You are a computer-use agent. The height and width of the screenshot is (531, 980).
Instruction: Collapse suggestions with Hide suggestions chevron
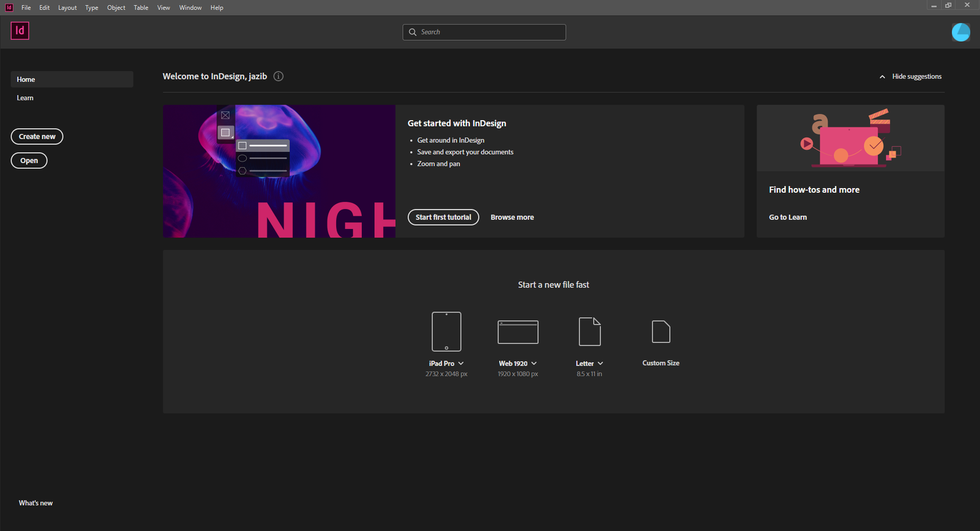click(x=882, y=77)
